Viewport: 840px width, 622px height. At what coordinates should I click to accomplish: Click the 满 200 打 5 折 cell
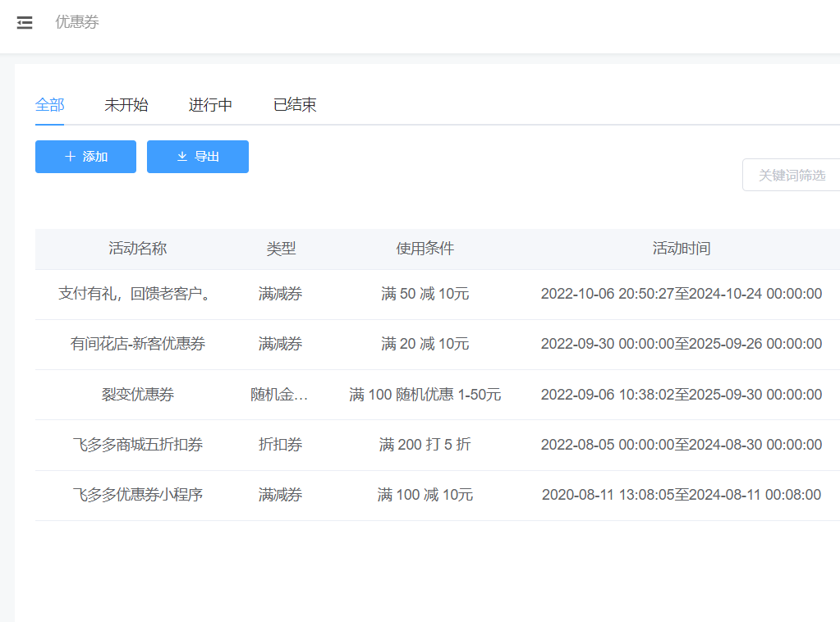[x=425, y=445]
